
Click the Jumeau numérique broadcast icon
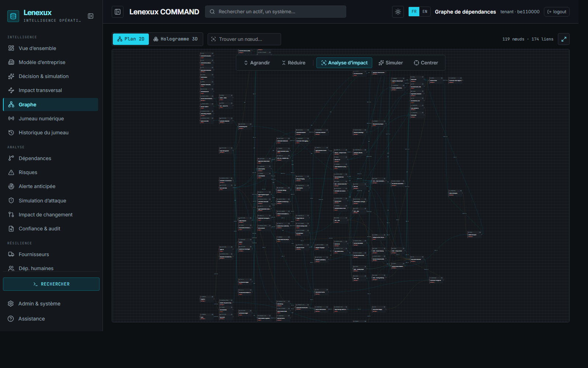(11, 118)
